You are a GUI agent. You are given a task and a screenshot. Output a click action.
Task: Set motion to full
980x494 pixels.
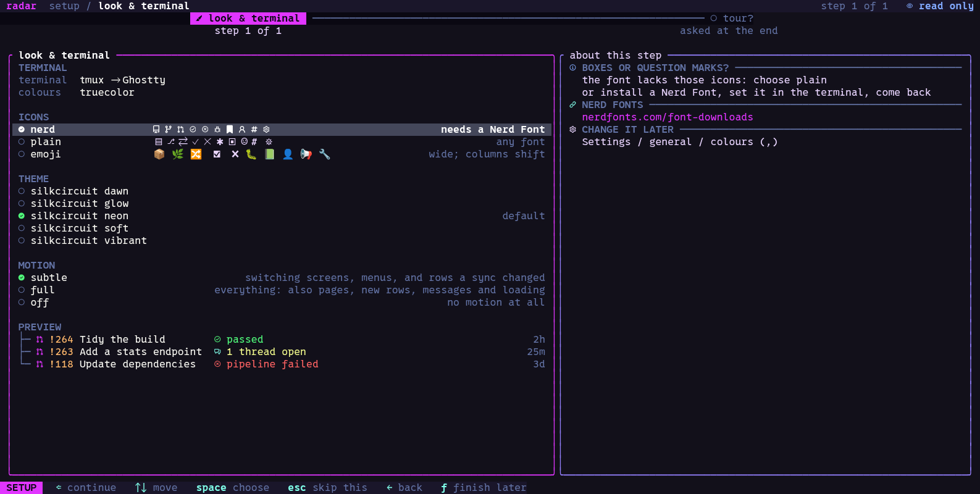click(282, 290)
